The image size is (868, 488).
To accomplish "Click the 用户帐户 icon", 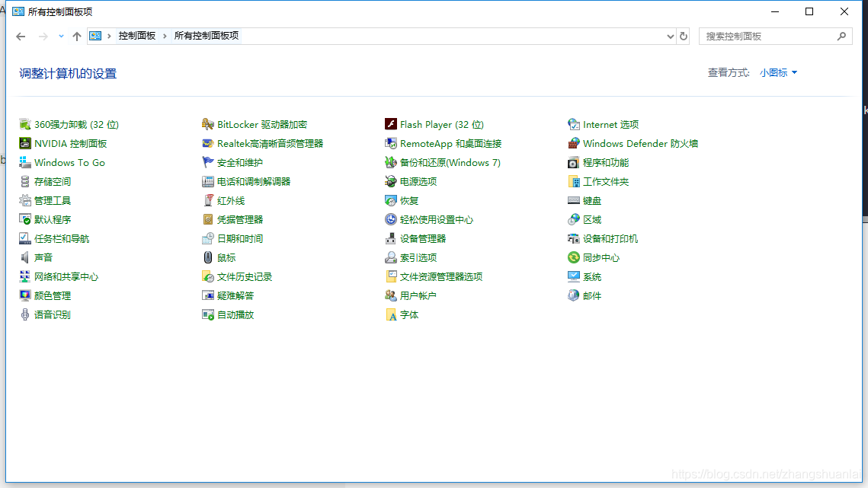I will coord(391,295).
